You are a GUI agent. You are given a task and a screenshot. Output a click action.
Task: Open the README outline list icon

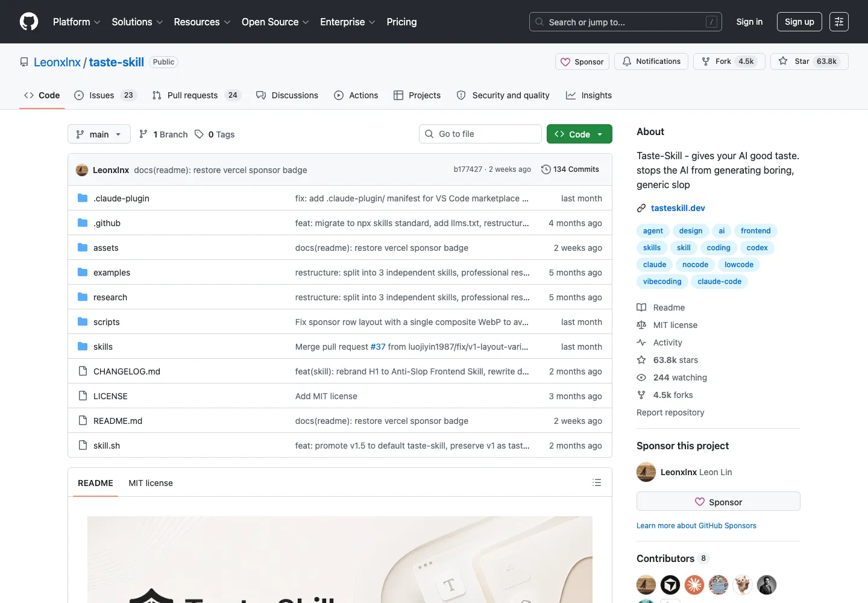click(597, 482)
